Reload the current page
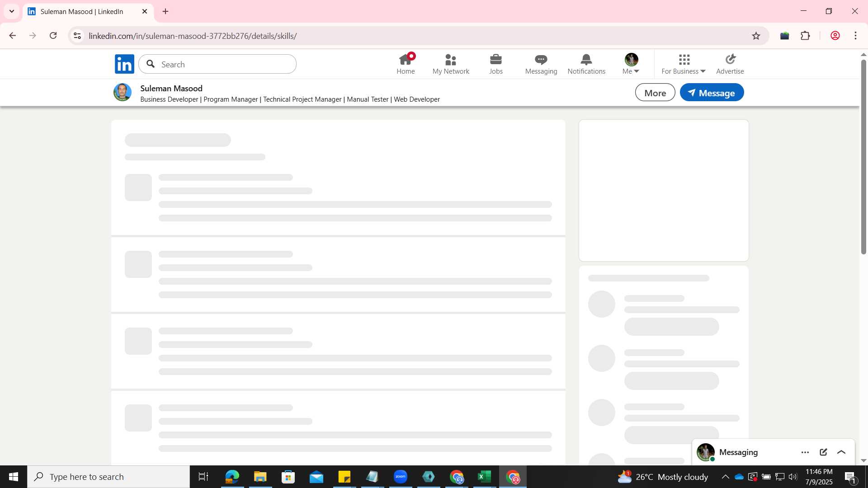The image size is (868, 488). (53, 36)
